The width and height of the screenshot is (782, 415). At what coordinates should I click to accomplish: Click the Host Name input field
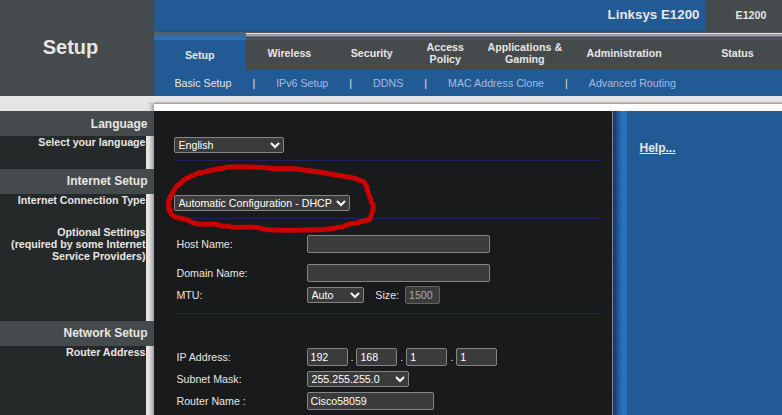pyautogui.click(x=398, y=244)
